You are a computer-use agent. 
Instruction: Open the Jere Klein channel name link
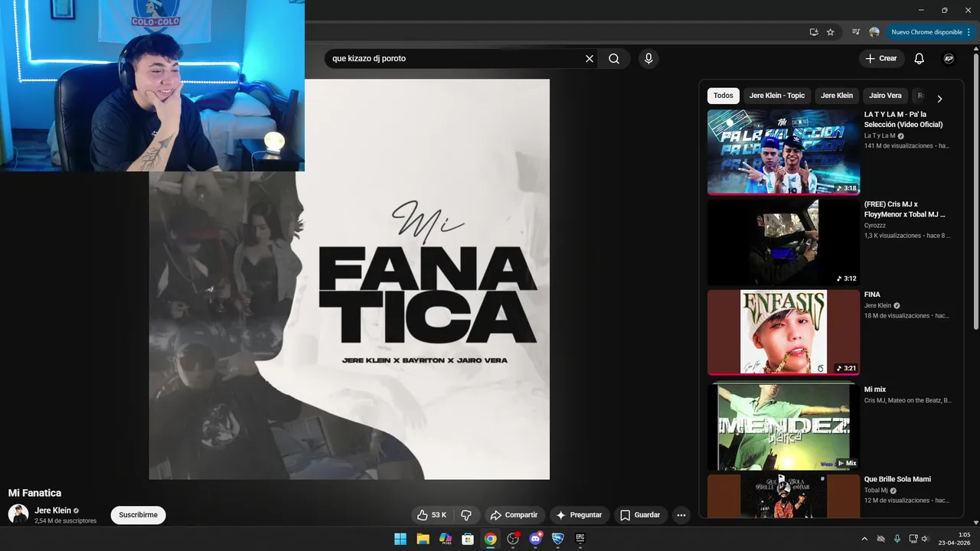pyautogui.click(x=53, y=510)
